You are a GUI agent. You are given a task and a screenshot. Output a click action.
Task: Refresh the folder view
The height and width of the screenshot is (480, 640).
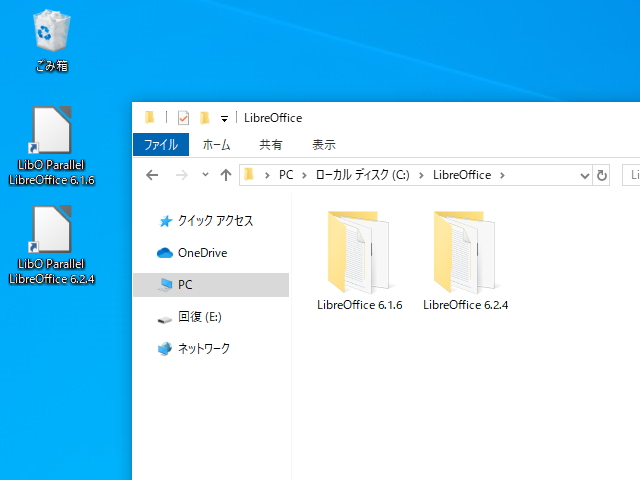coord(602,176)
